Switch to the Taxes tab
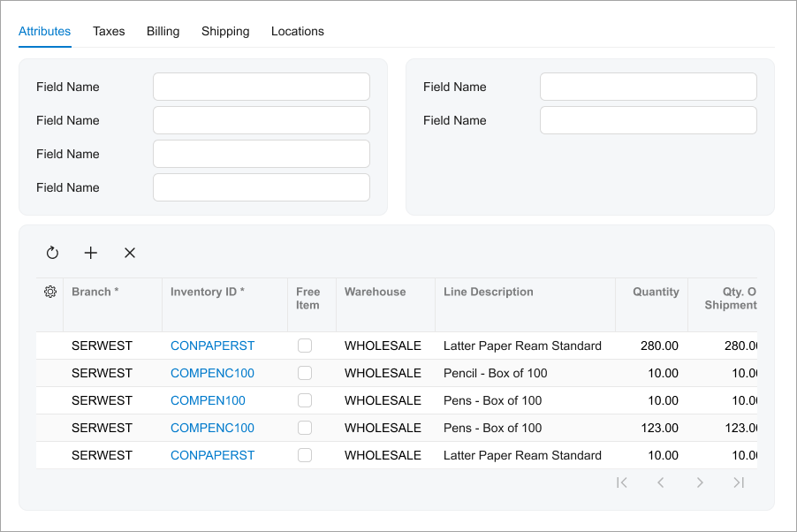This screenshot has width=797, height=532. (109, 31)
